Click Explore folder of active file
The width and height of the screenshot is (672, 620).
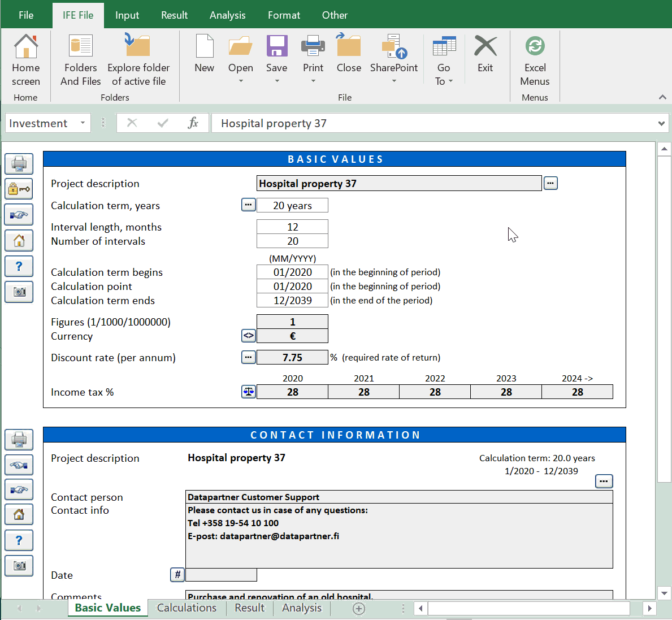[x=138, y=60]
